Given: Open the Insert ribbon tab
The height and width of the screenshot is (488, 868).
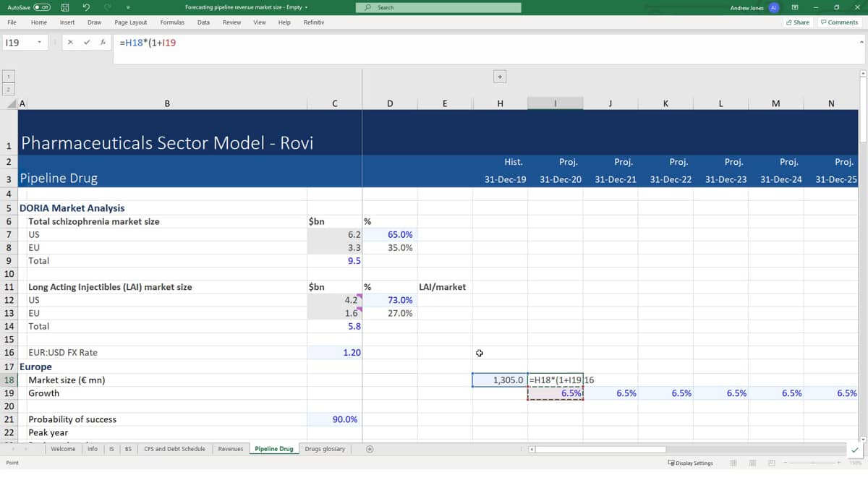Looking at the screenshot, I should pos(67,22).
